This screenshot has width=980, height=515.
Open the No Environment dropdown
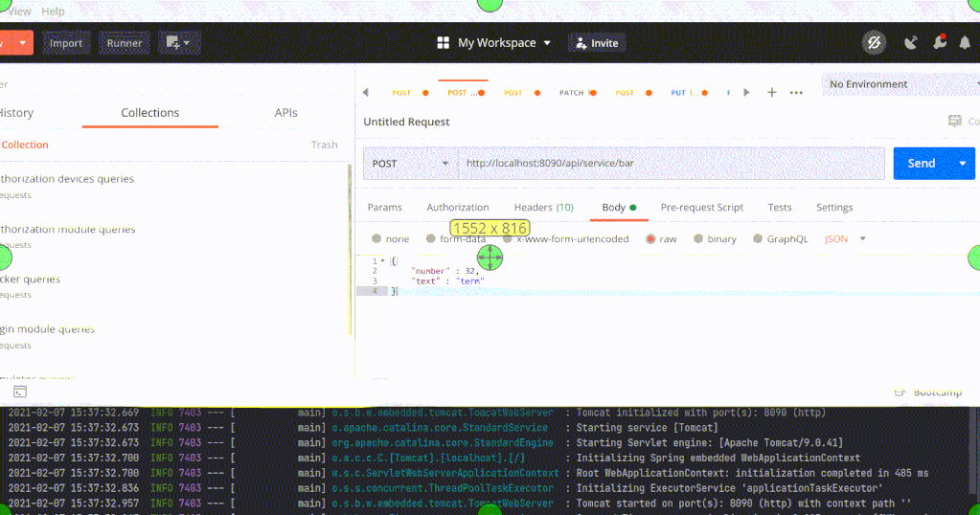click(900, 84)
